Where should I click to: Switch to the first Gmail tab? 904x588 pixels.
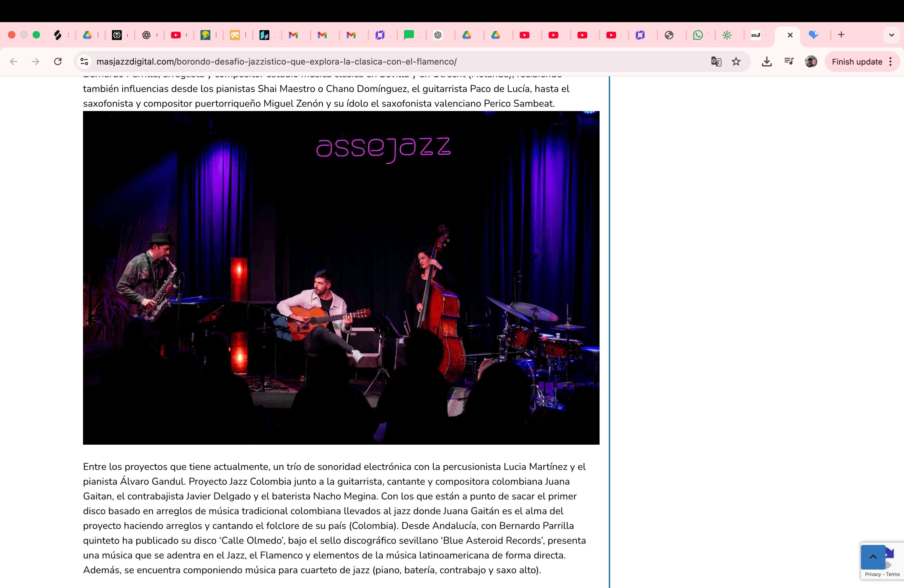tap(293, 35)
